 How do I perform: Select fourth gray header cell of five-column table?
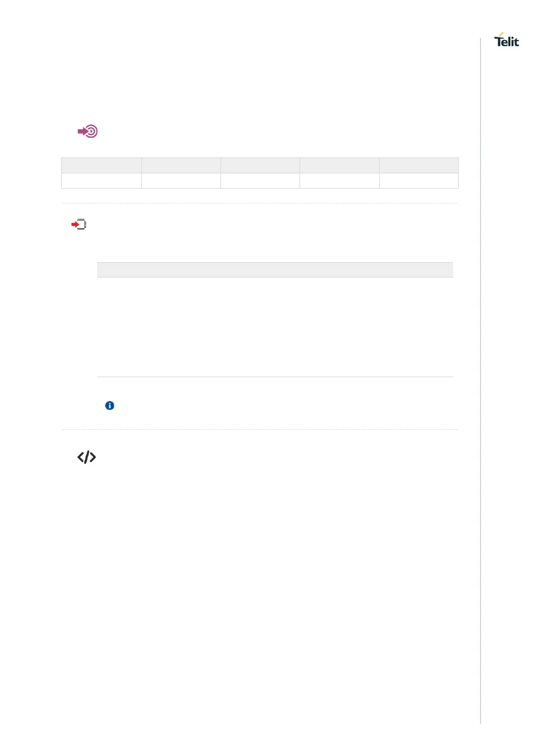[339, 165]
